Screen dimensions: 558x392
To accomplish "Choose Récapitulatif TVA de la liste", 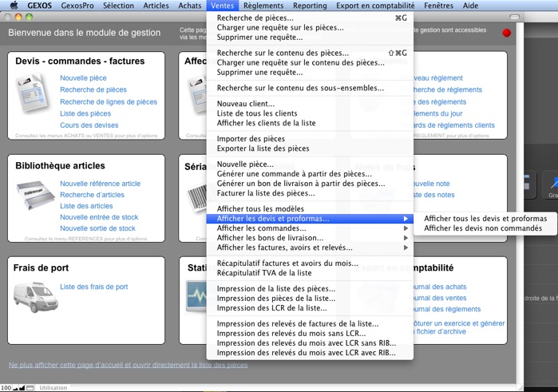I will tap(310, 273).
